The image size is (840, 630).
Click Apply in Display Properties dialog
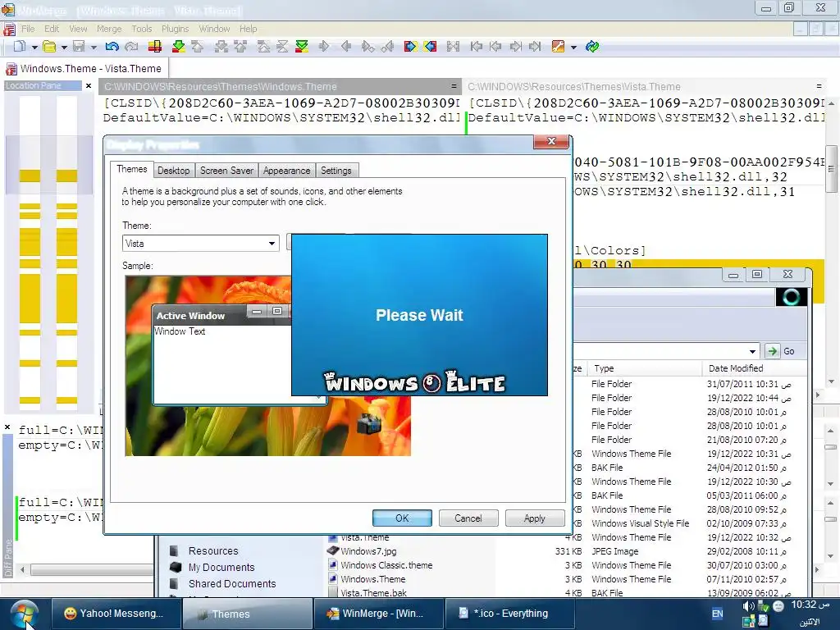click(x=535, y=518)
